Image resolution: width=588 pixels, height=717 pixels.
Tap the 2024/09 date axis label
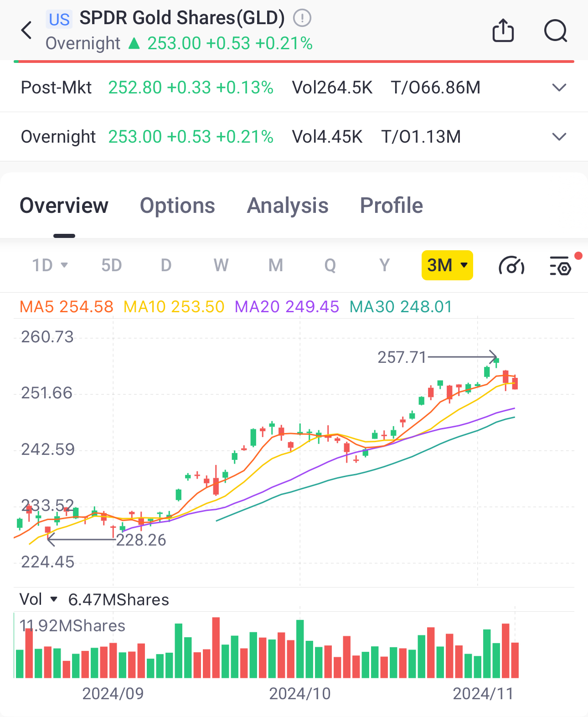coord(113,694)
